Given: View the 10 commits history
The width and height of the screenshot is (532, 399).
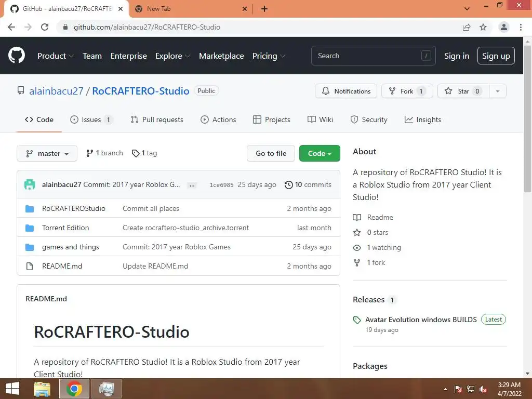Looking at the screenshot, I should tap(308, 184).
